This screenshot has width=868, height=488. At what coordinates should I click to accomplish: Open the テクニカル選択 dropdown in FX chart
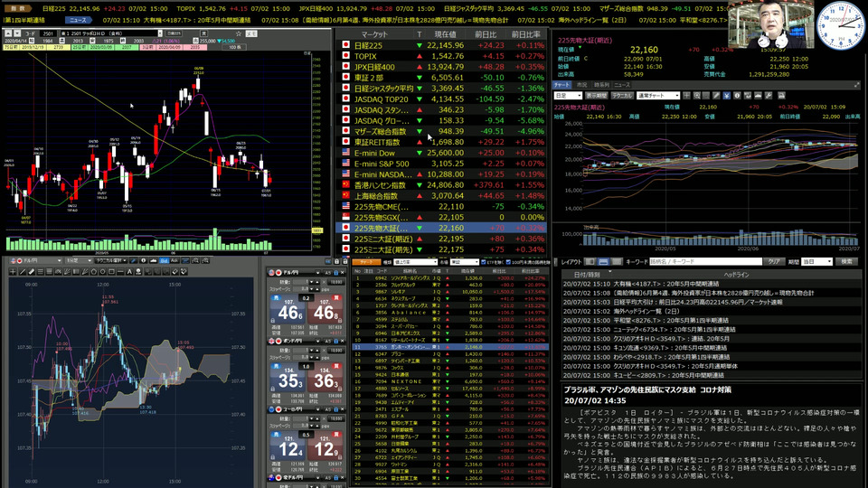[x=110, y=260]
